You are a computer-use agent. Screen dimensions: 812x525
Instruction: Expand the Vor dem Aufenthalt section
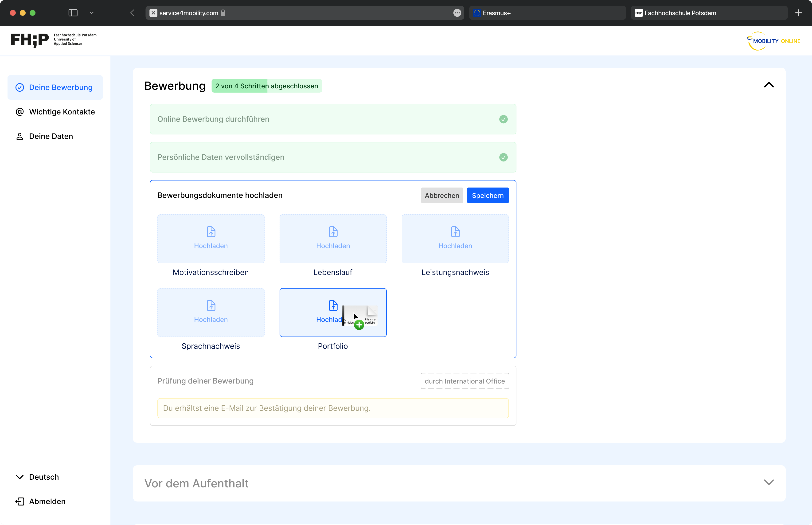(769, 482)
